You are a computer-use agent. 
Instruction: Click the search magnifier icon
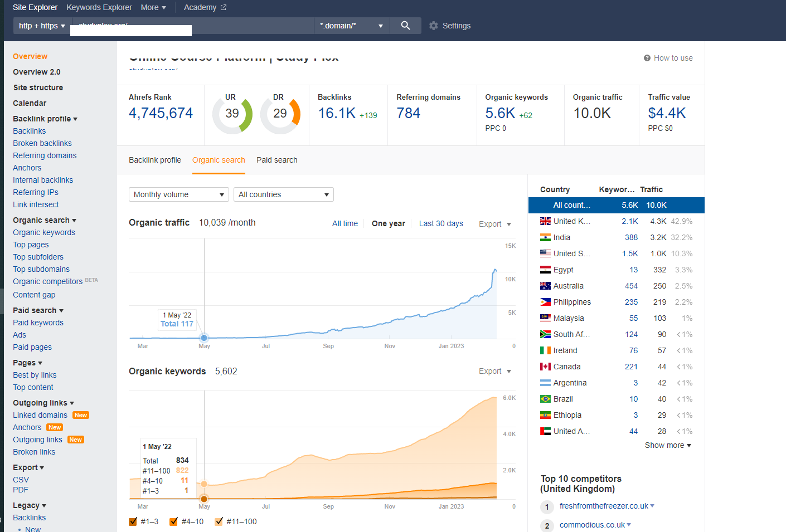click(x=405, y=26)
